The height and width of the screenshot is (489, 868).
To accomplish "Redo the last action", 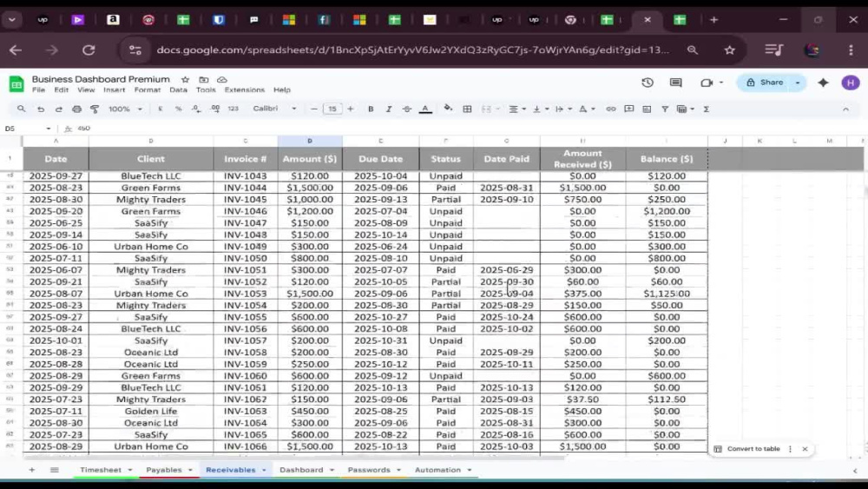I will tap(58, 109).
